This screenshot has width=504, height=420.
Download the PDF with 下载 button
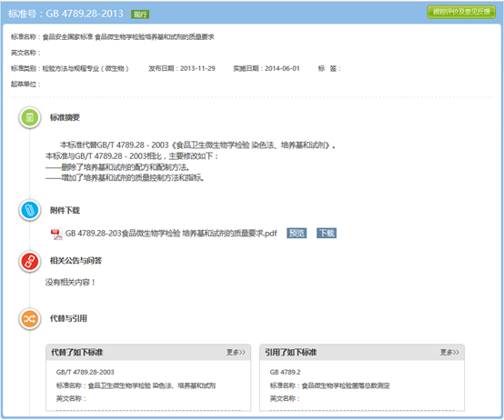(327, 233)
